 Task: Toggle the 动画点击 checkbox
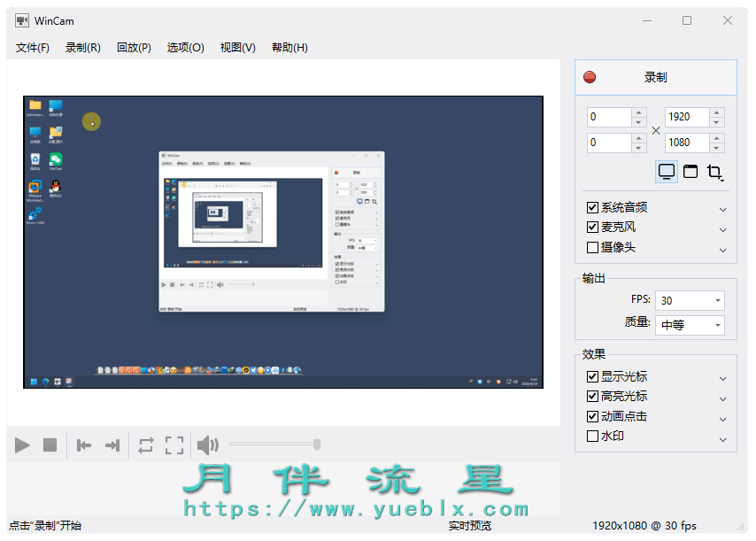pos(592,416)
